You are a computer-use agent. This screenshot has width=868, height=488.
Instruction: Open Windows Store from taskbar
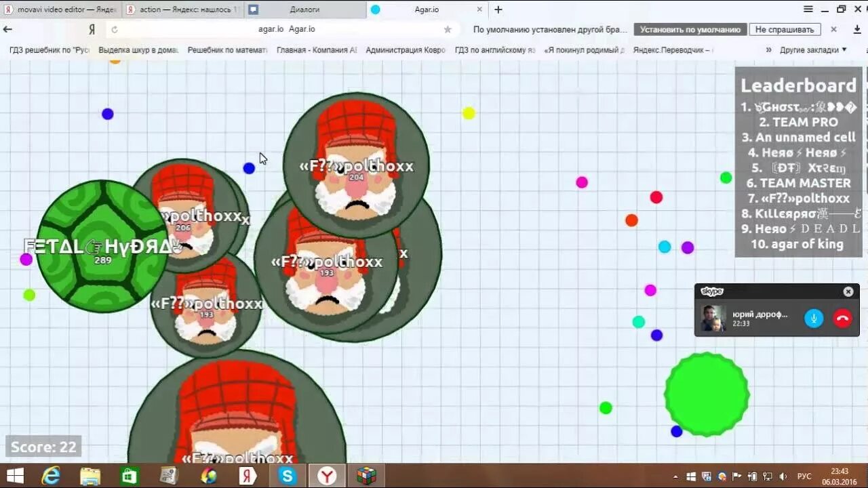click(x=130, y=476)
